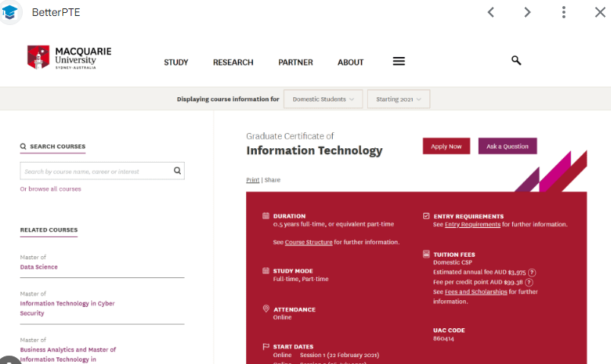Screen dimensions: 611x364
Task: Open the Starting 2021 dropdown
Action: tap(398, 99)
